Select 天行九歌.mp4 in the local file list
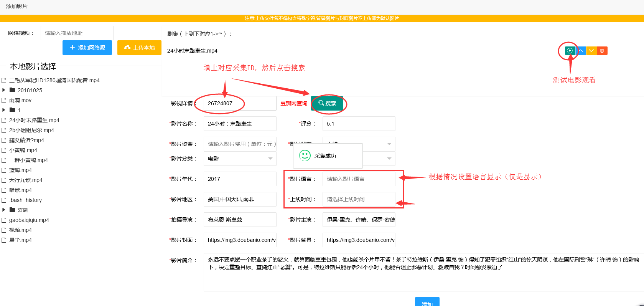The height and width of the screenshot is (306, 644). tap(26, 180)
